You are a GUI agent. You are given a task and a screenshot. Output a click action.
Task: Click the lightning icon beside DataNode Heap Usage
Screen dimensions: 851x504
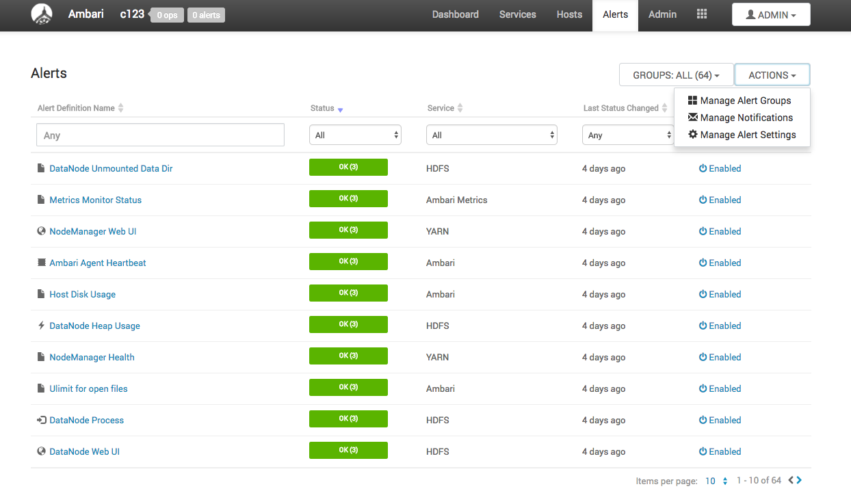click(40, 326)
